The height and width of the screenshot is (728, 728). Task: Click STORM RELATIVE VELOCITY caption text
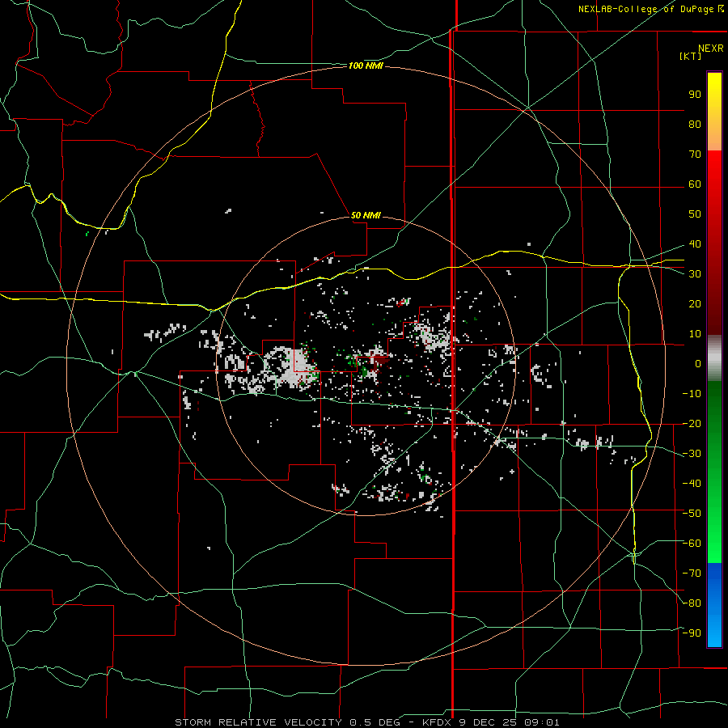(260, 722)
